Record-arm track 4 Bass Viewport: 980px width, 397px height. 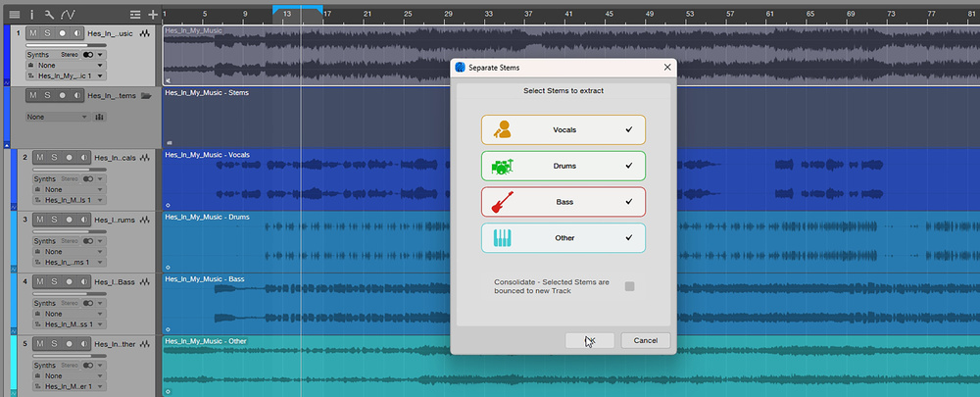pyautogui.click(x=68, y=282)
